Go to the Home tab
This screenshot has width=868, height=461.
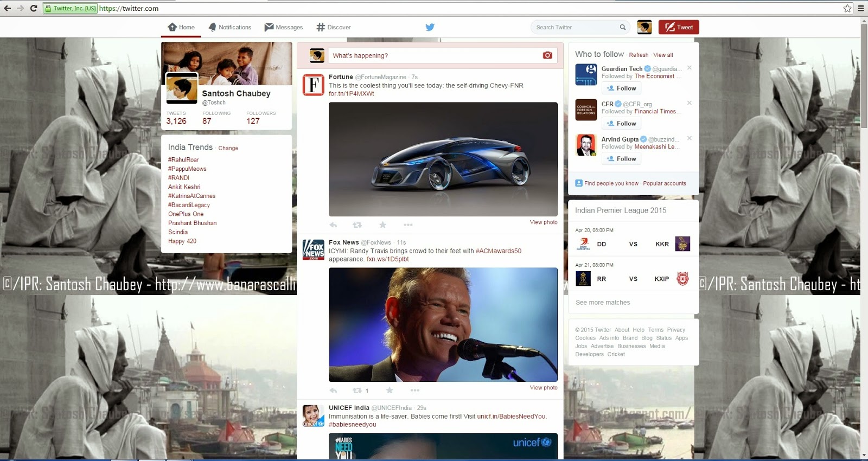tap(181, 27)
